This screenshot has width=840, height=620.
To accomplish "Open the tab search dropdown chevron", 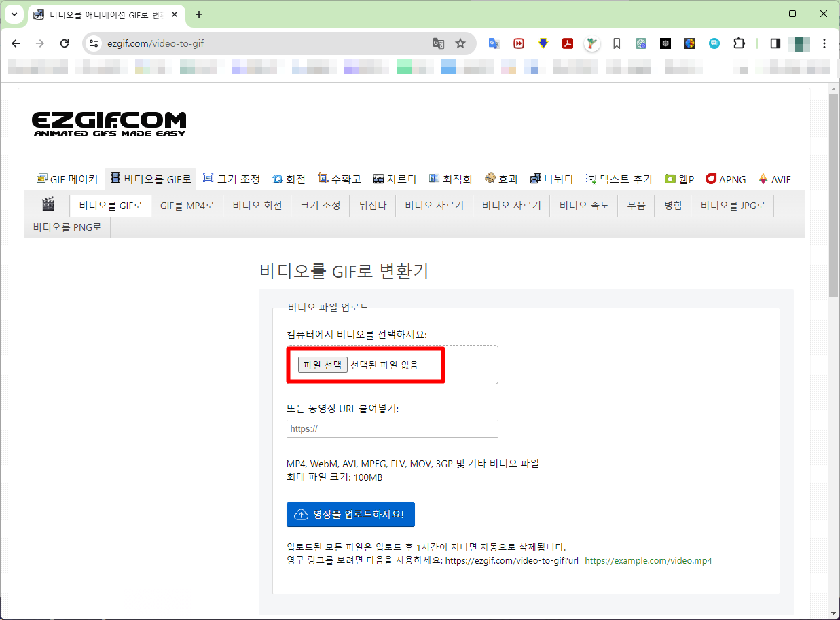I will click(x=14, y=14).
